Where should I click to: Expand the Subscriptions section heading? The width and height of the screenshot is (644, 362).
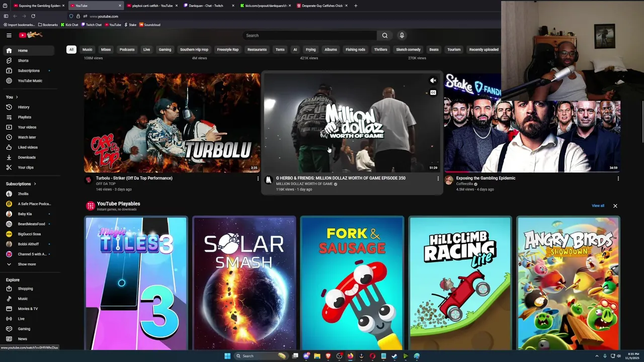click(x=21, y=184)
